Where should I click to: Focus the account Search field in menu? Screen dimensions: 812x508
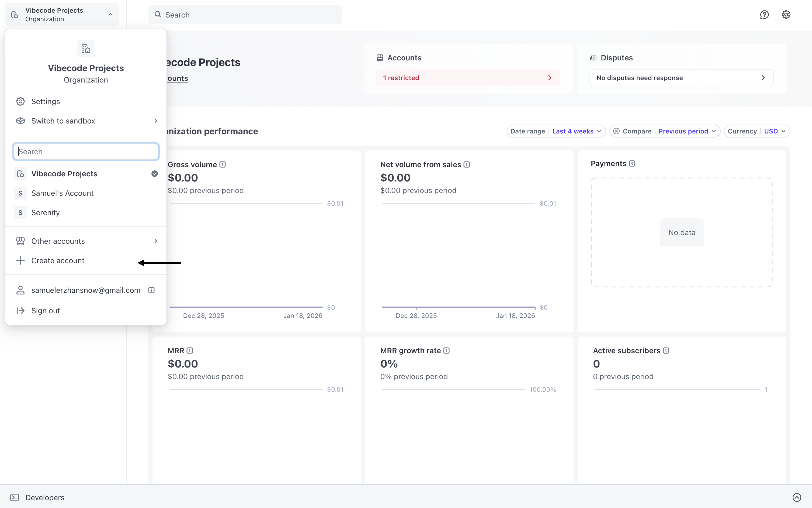pos(86,152)
